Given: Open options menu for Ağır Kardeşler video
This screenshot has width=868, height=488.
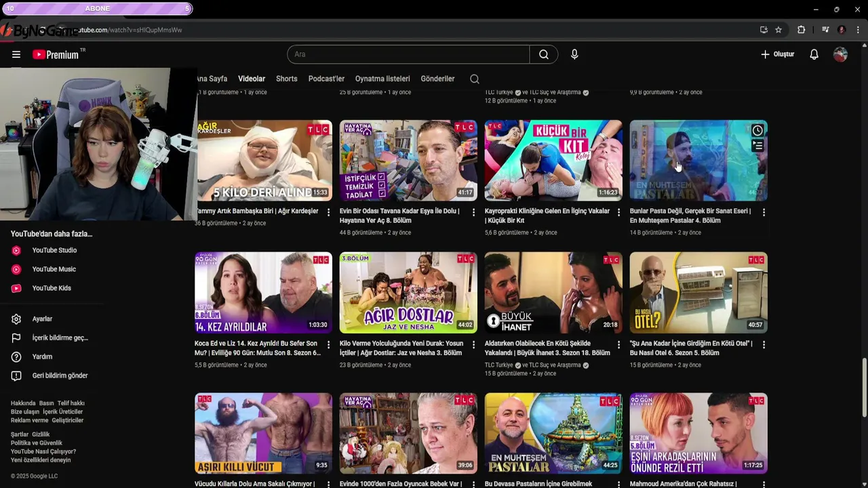Looking at the screenshot, I should (x=328, y=212).
